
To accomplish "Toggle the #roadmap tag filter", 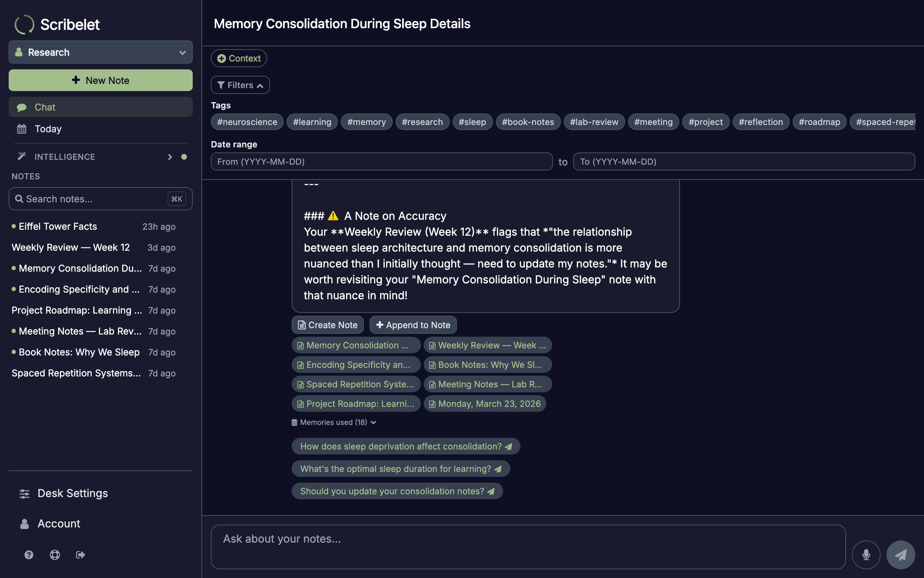I will 819,122.
